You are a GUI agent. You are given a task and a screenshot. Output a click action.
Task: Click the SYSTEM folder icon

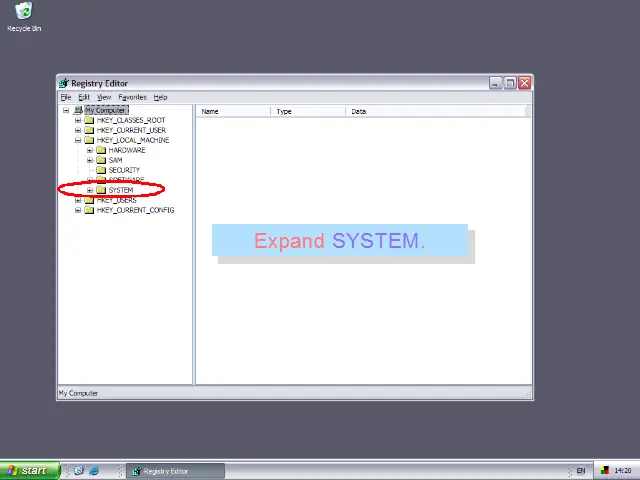click(x=101, y=190)
